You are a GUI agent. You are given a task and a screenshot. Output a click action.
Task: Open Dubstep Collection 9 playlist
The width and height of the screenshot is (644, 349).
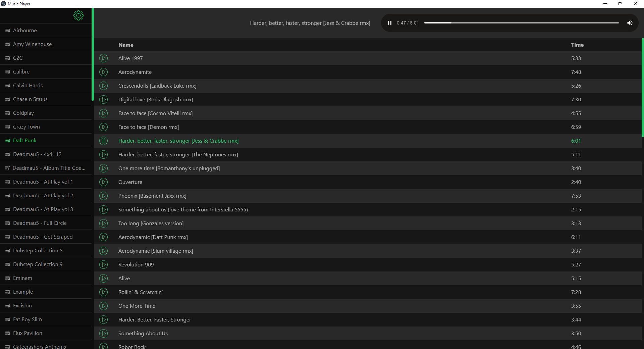click(46, 264)
